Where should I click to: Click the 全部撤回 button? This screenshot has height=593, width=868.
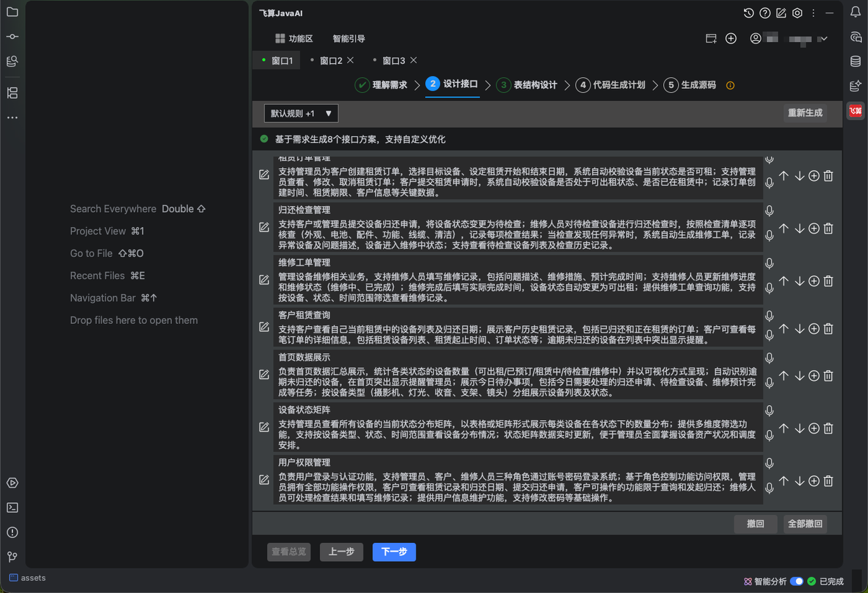tap(805, 524)
